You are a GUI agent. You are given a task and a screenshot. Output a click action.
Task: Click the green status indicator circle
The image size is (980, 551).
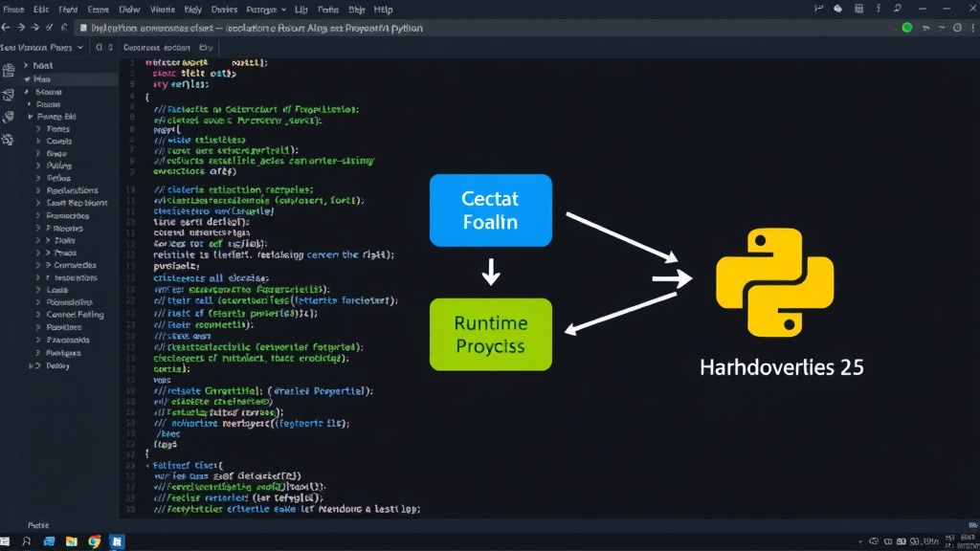click(907, 28)
